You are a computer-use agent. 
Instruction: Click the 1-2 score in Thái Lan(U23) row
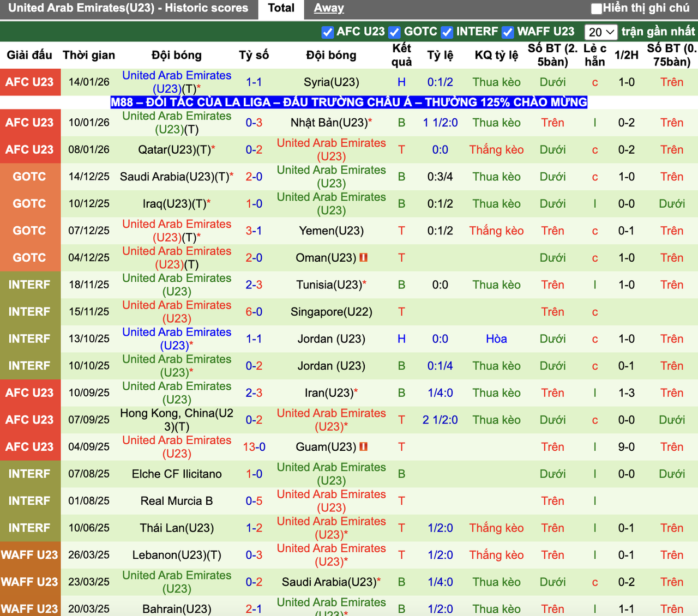[x=254, y=528]
